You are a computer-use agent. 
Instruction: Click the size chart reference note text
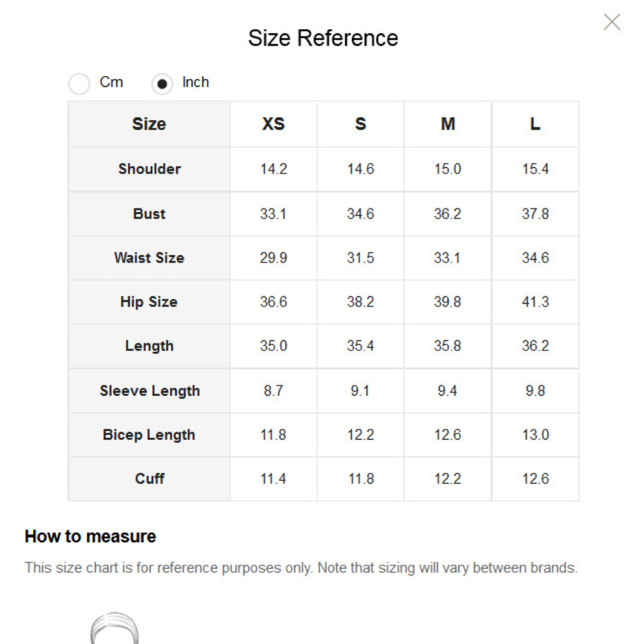(301, 568)
